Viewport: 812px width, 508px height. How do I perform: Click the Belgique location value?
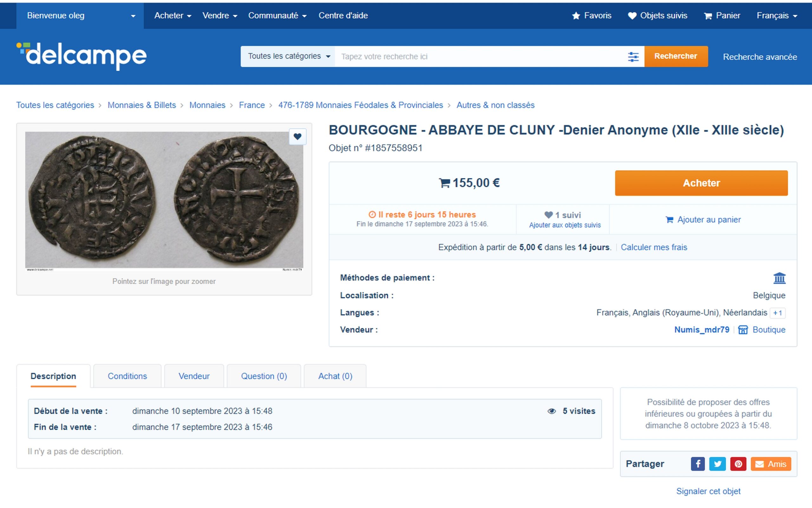click(x=769, y=295)
